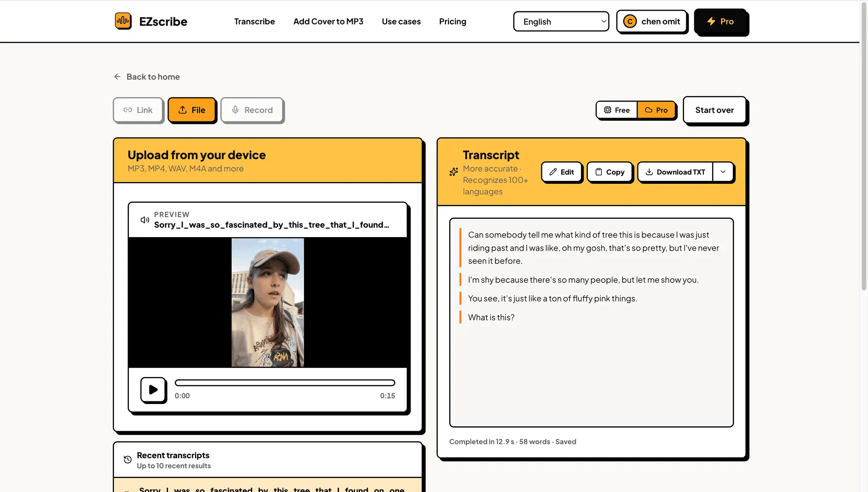
Task: Click the 0:15 duration label
Action: [387, 396]
